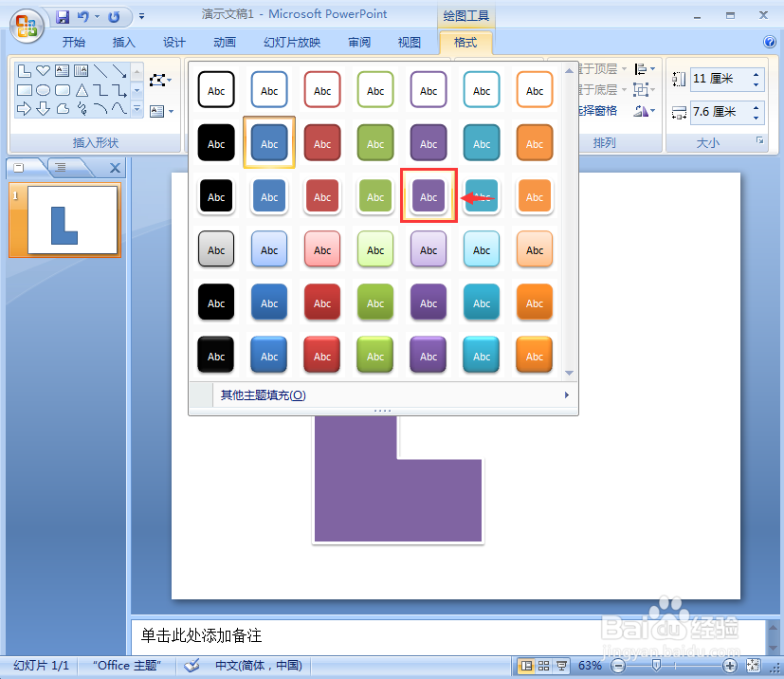This screenshot has width=784, height=679.
Task: Pick the scribble freeform shape
Action: point(81,108)
